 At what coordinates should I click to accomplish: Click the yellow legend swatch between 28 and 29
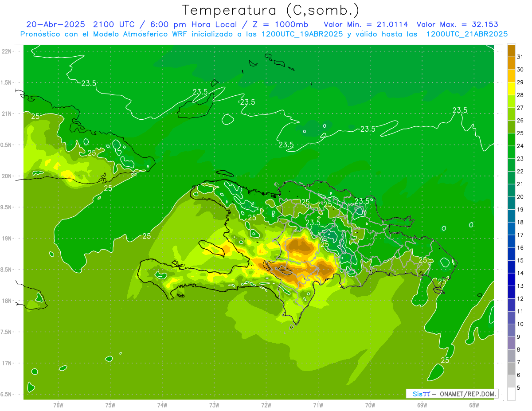click(511, 88)
